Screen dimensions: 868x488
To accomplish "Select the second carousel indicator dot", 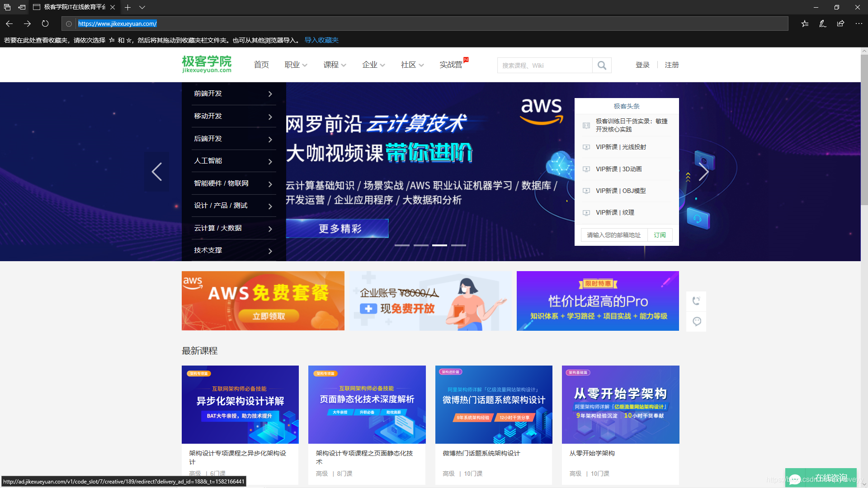I will coord(420,245).
